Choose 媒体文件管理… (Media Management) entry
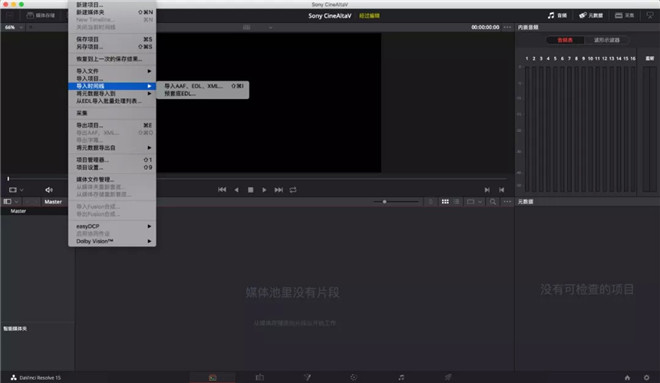The image size is (660, 383). point(112,180)
